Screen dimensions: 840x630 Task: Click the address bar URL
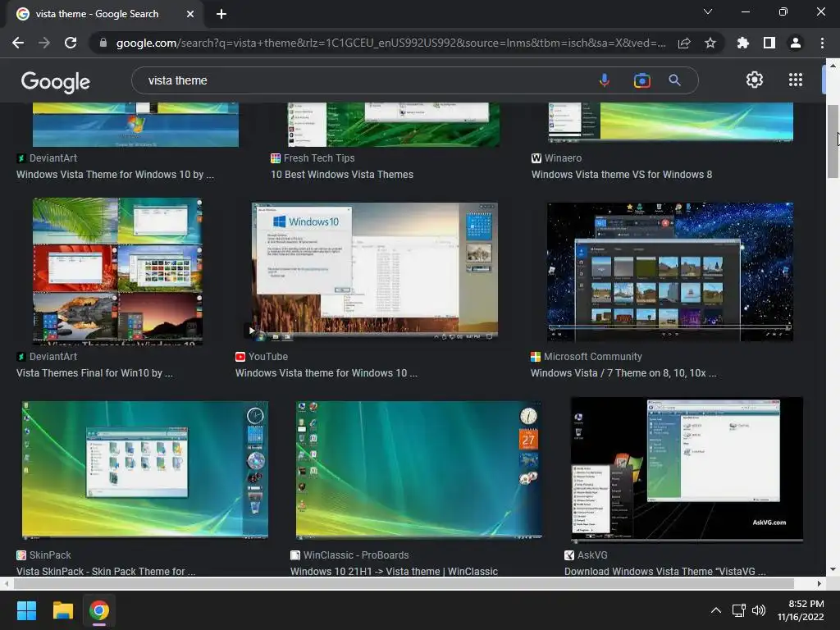pos(390,43)
